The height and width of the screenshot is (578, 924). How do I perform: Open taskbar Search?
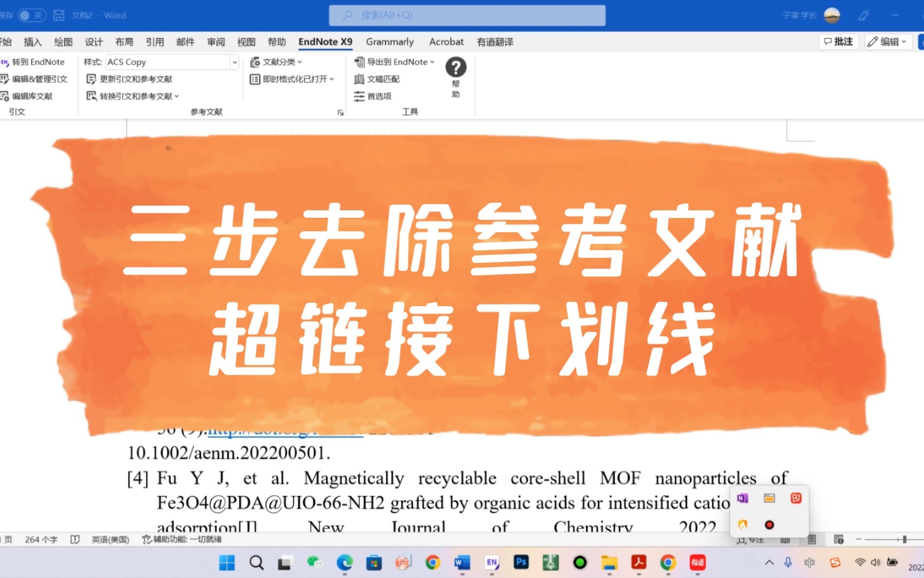257,562
